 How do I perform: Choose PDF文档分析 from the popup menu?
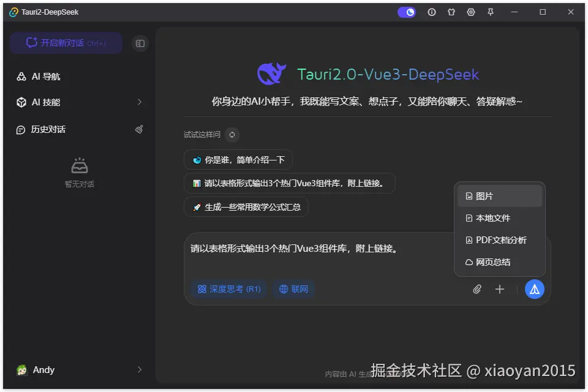click(500, 240)
